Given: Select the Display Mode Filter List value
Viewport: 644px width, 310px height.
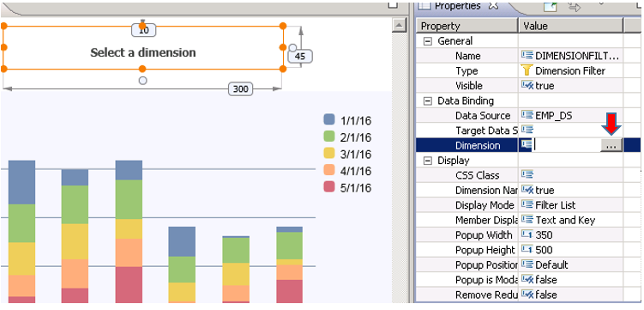Looking at the screenshot, I should 556,205.
